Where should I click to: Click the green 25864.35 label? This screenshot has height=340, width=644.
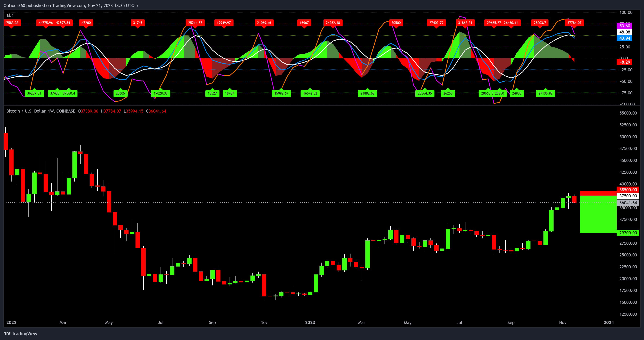click(425, 93)
